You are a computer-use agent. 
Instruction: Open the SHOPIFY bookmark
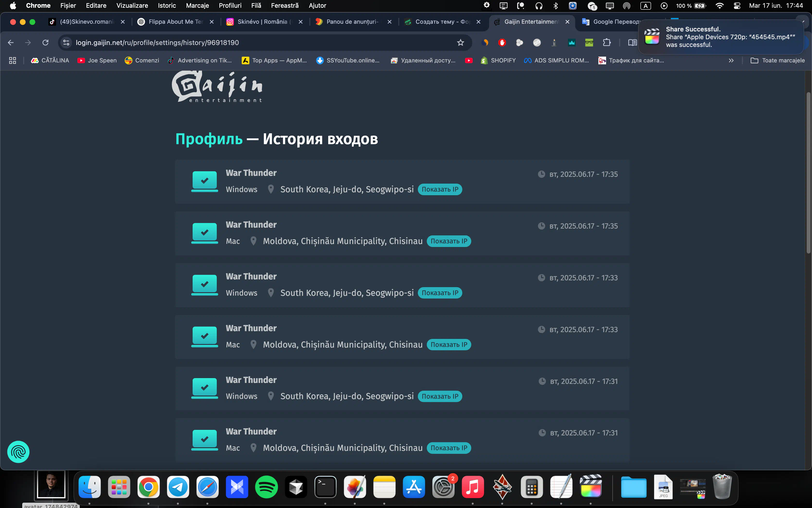[x=498, y=60]
